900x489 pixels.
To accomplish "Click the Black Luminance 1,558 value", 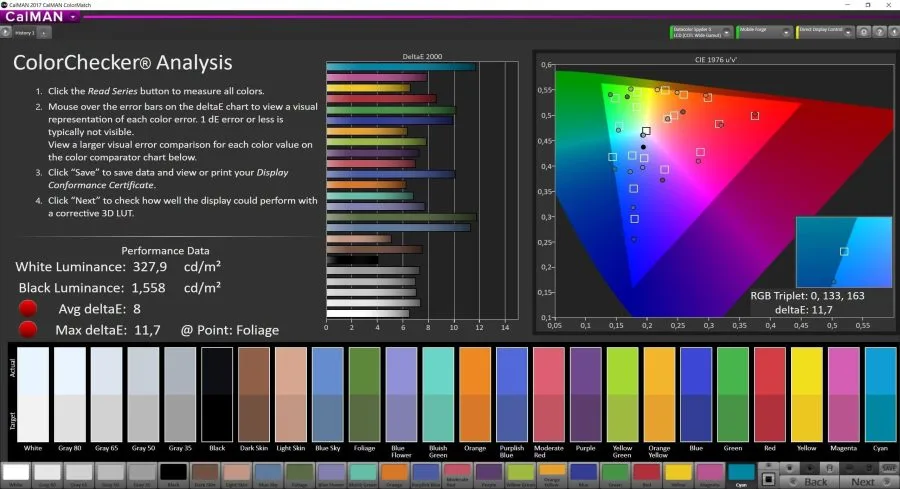I will 149,288.
